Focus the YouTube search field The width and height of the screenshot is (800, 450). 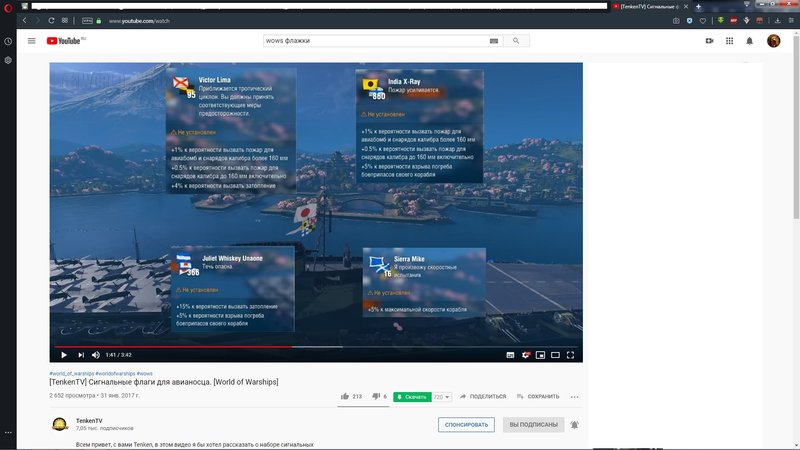(375, 41)
